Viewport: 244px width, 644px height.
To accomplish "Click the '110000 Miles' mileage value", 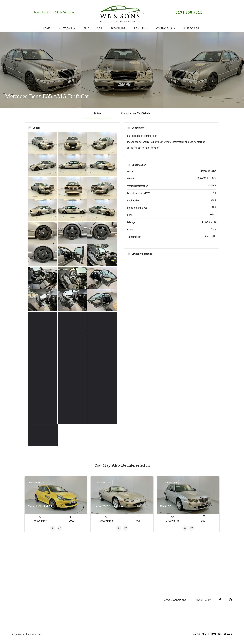I will point(209,222).
